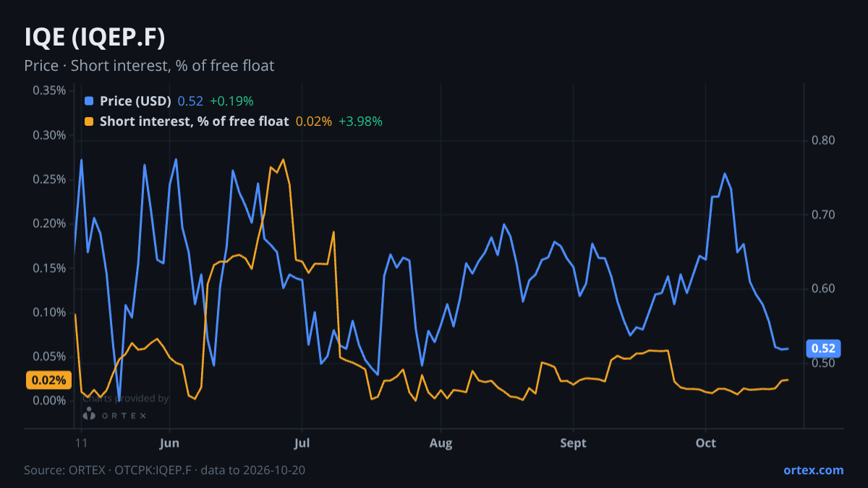Image resolution: width=868 pixels, height=488 pixels.
Task: Click the chart title IQE (IQEP.F)
Action: pos(95,38)
